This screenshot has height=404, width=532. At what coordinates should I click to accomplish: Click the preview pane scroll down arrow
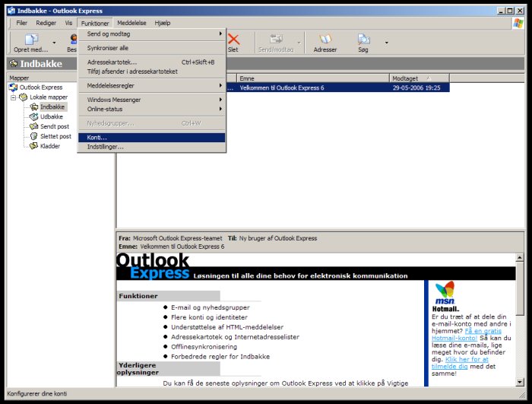point(520,381)
